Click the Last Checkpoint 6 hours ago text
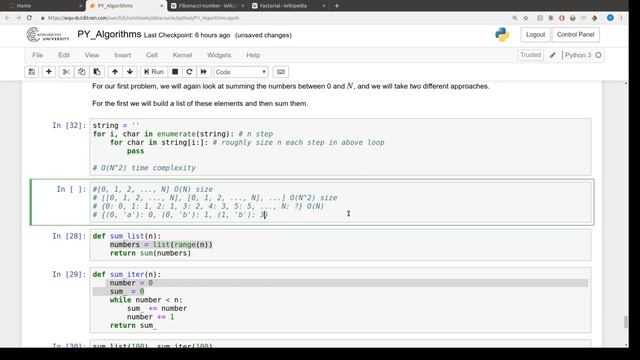640x360 pixels. [187, 35]
